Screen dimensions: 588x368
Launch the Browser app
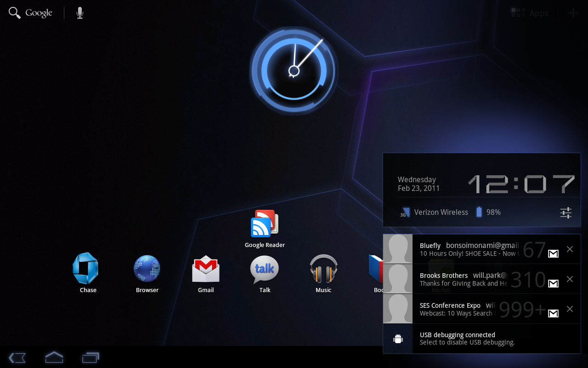147,269
